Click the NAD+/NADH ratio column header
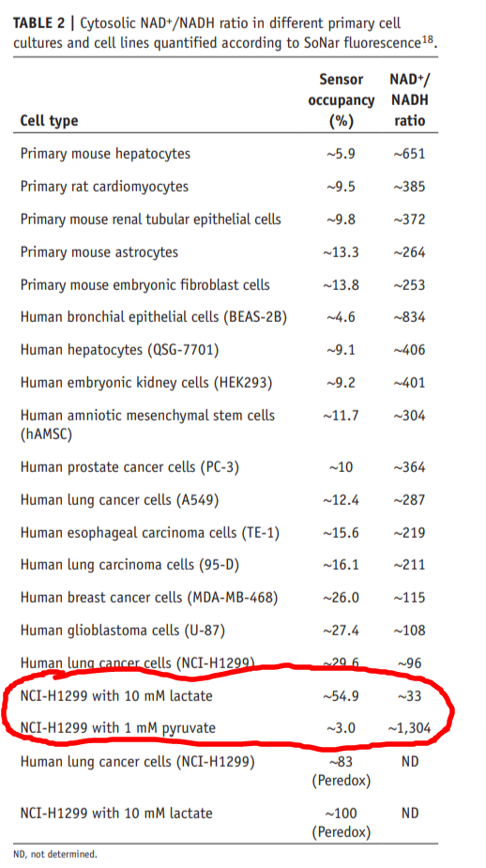The height and width of the screenshot is (868, 486). [410, 100]
